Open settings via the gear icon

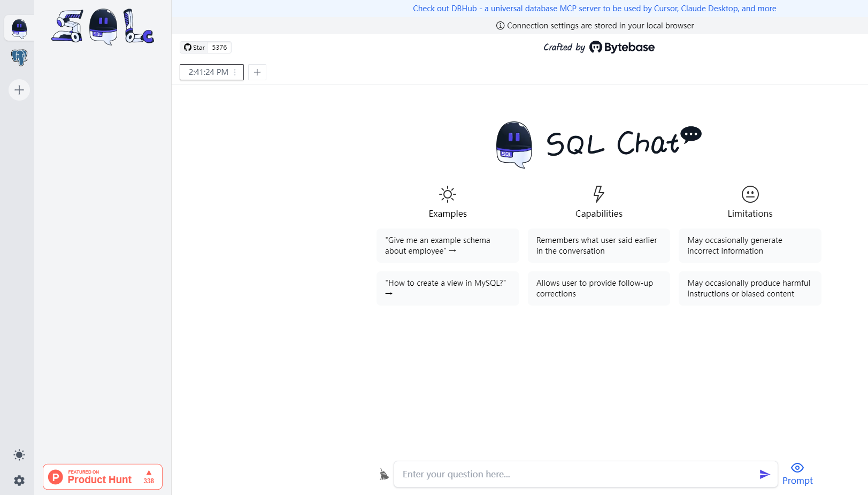19,481
